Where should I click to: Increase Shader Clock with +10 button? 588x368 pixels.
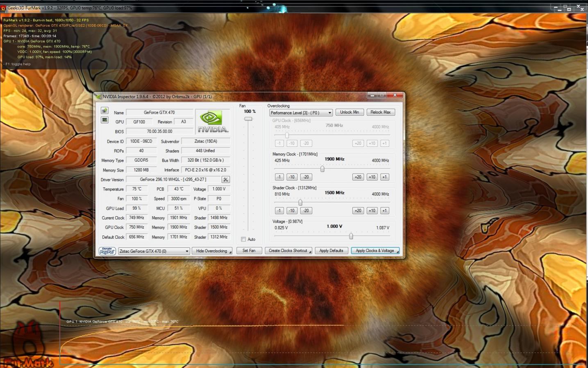click(x=372, y=210)
